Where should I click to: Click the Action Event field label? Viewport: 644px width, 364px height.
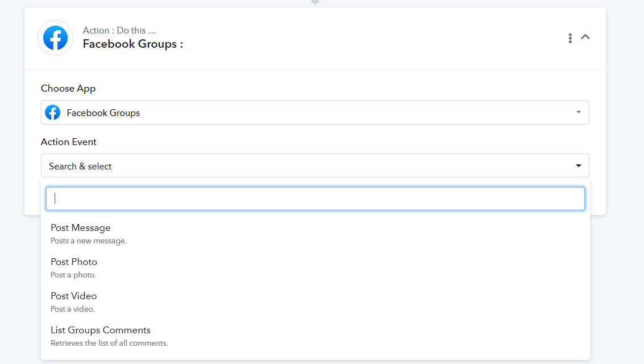click(69, 142)
